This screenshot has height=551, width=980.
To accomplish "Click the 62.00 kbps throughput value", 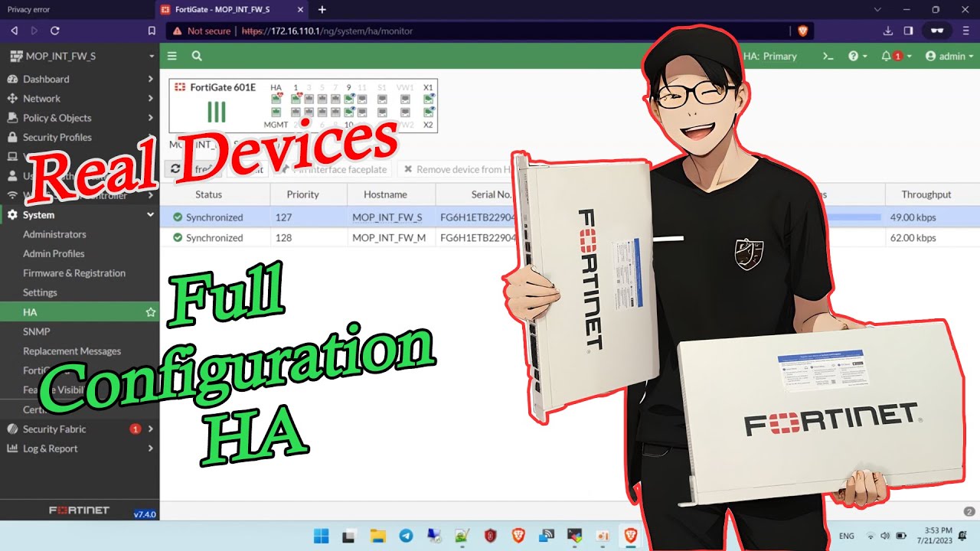I will click(913, 237).
